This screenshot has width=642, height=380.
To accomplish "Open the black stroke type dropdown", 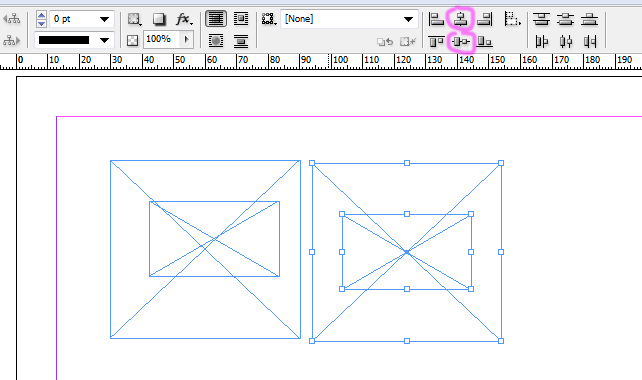I will (105, 40).
